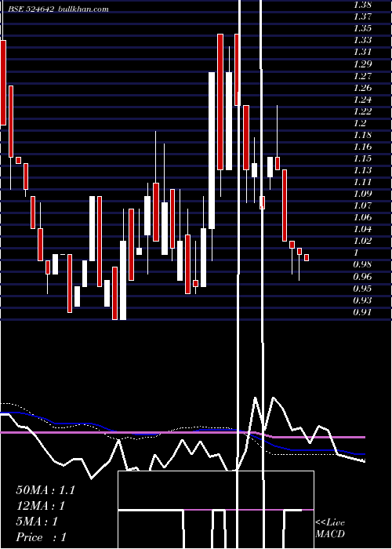Select the 50MA : 1.1 readout

click(x=45, y=490)
